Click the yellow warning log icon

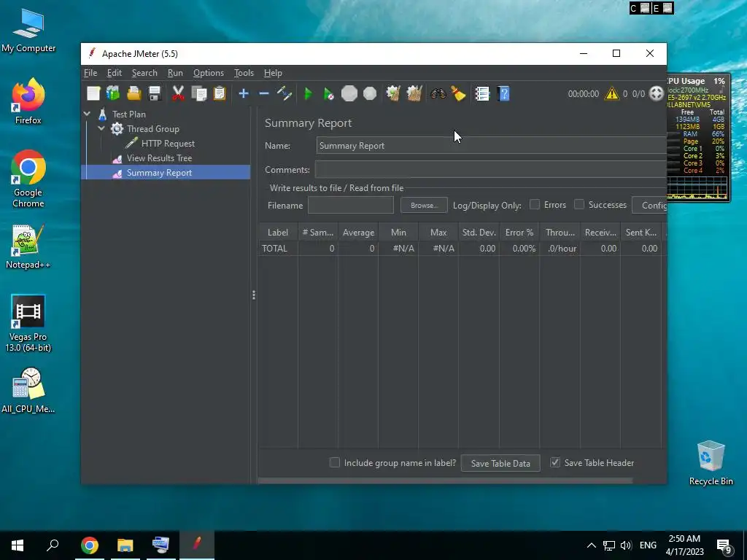pos(612,93)
